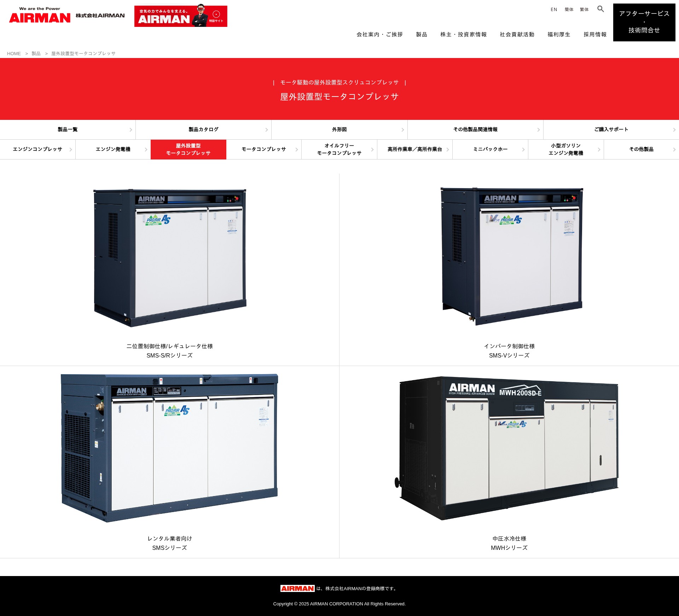Click 株式会社AIRMAN company name text
The width and height of the screenshot is (679, 616).
(100, 16)
